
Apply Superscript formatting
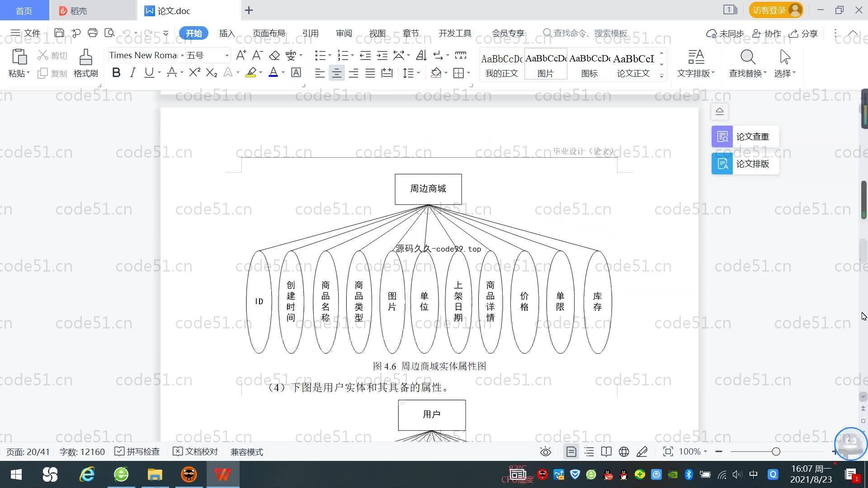coord(194,73)
